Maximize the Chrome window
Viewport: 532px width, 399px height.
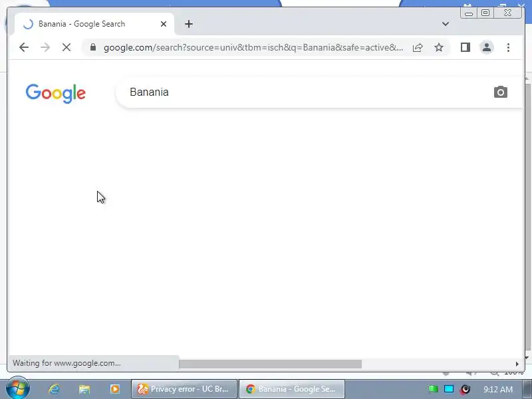[485, 13]
